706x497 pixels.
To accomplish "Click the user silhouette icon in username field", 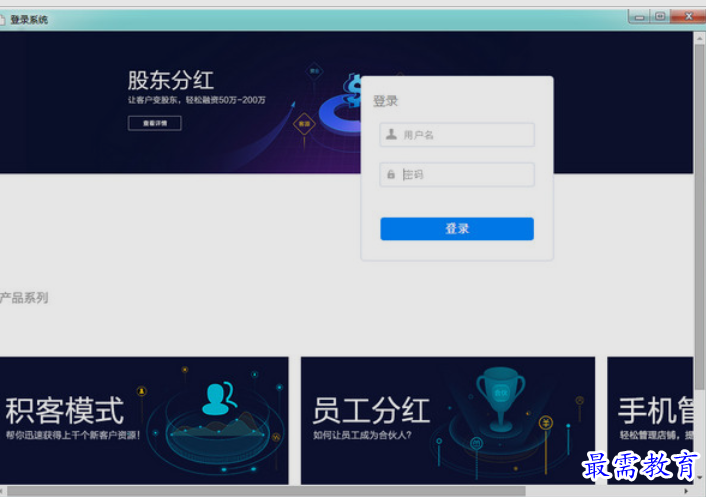I will [391, 134].
